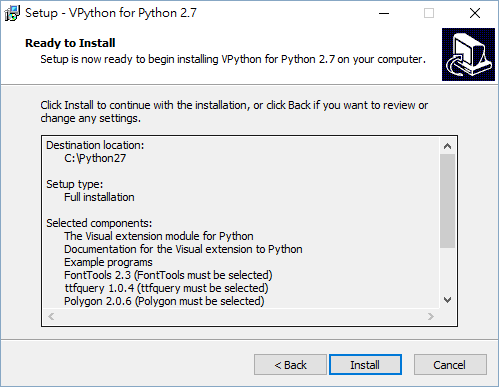
Task: Go back with the < Back button
Action: (x=290, y=365)
